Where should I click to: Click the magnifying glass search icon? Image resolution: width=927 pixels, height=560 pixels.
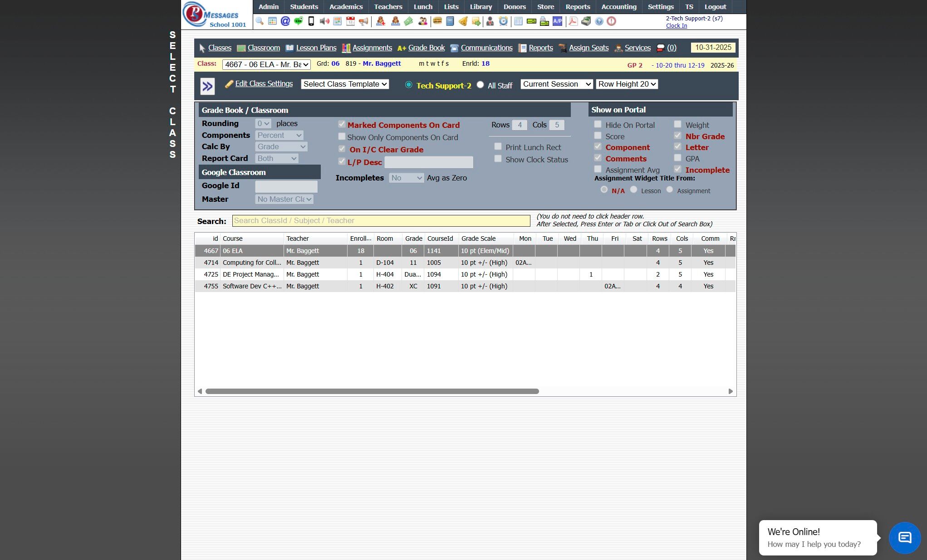260,21
